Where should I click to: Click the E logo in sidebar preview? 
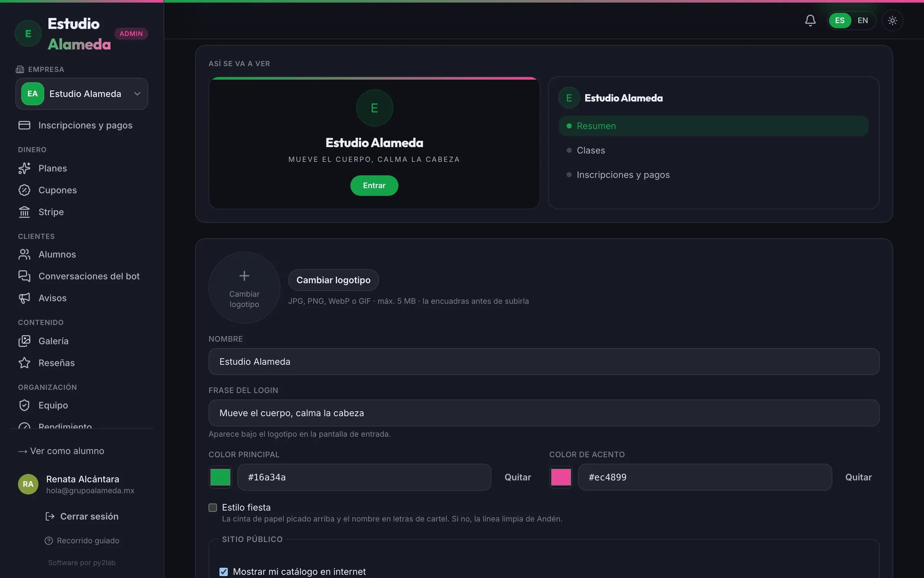(569, 98)
